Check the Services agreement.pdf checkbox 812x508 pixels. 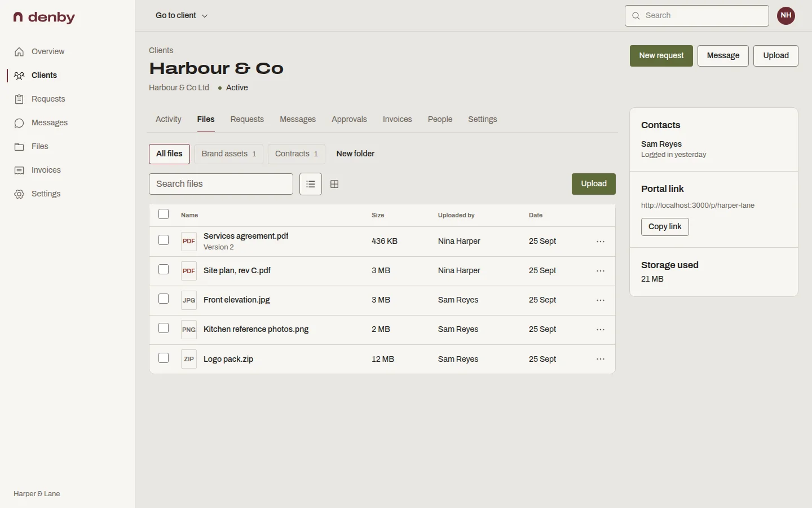click(164, 240)
